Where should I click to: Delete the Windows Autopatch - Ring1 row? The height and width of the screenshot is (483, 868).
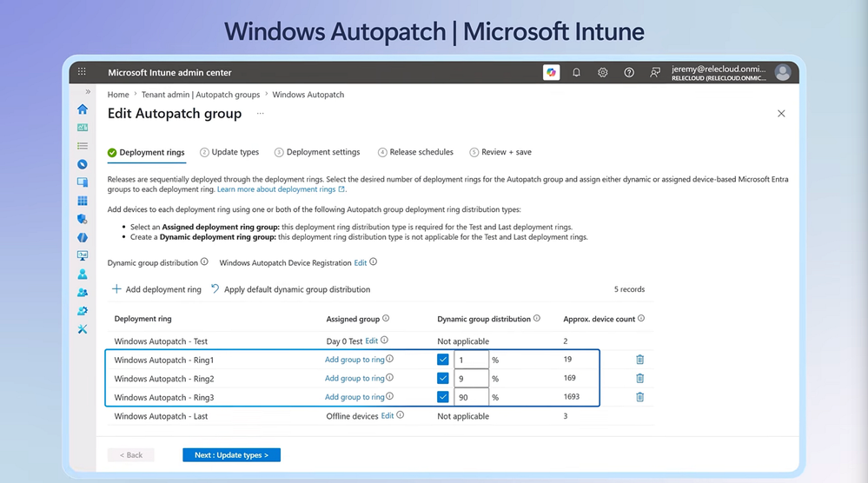pyautogui.click(x=640, y=360)
